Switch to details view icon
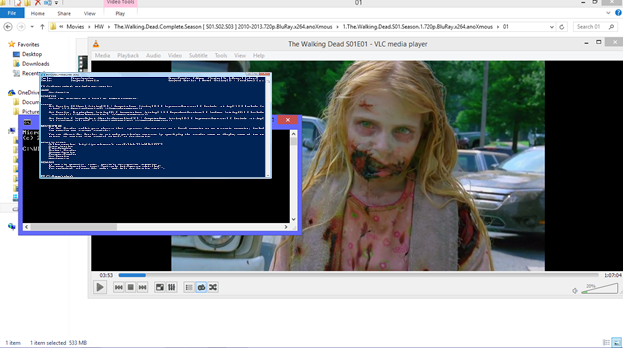This screenshot has height=363, width=635. point(606,343)
